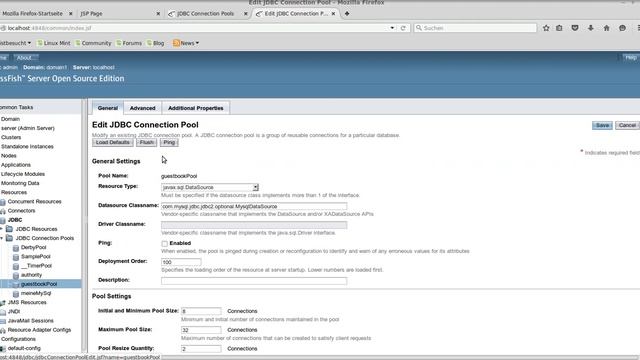Open Applications in the sidebar tree

(16, 165)
